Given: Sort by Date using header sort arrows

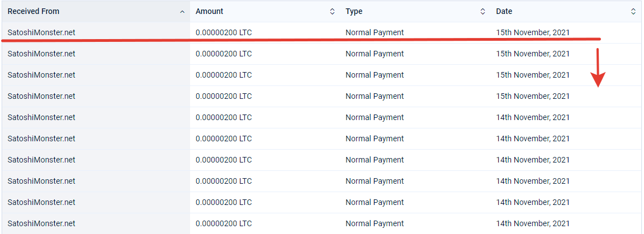Looking at the screenshot, I should pyautogui.click(x=633, y=12).
